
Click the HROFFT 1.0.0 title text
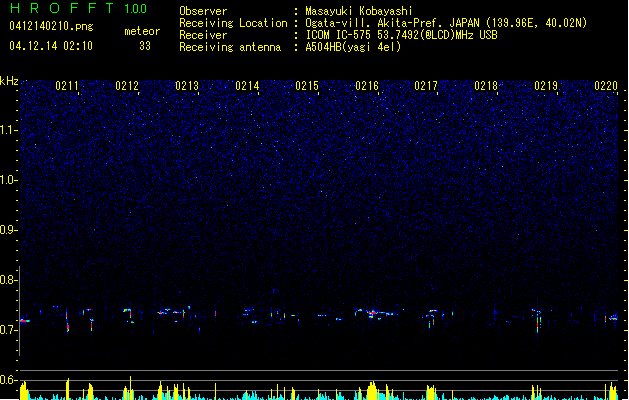pos(78,8)
